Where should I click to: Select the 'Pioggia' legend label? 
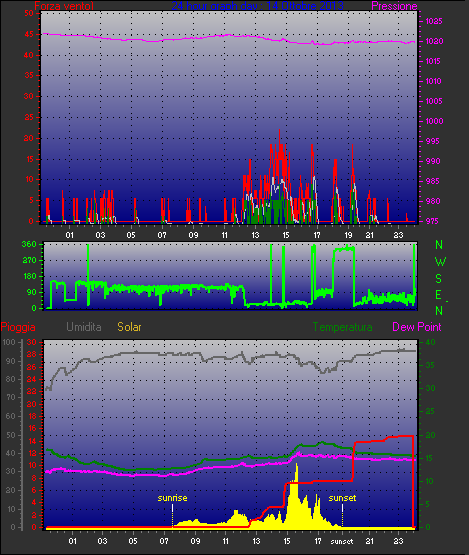[x=18, y=327]
